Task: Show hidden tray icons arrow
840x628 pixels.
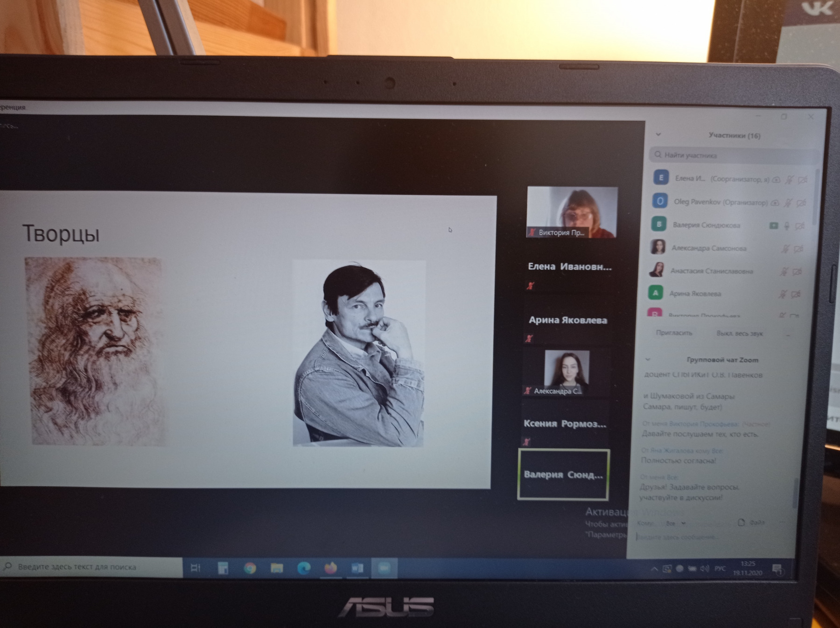Action: [654, 569]
